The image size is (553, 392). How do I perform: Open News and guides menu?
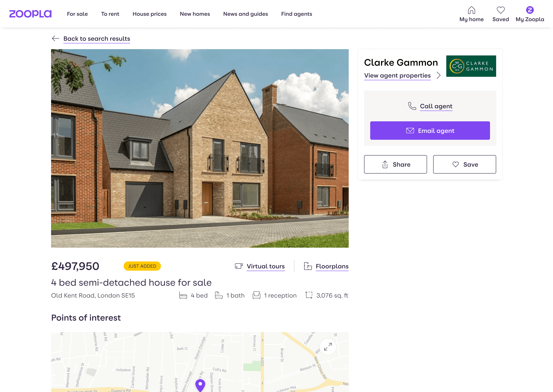[x=245, y=14]
